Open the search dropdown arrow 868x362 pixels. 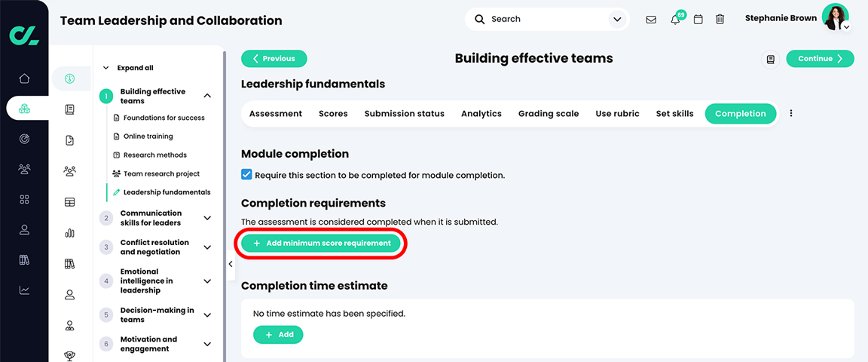point(617,20)
